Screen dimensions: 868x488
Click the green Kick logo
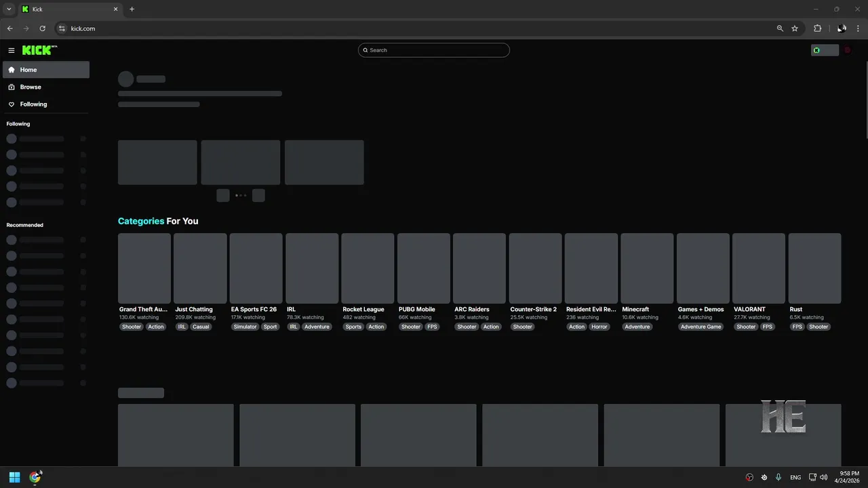click(x=39, y=50)
